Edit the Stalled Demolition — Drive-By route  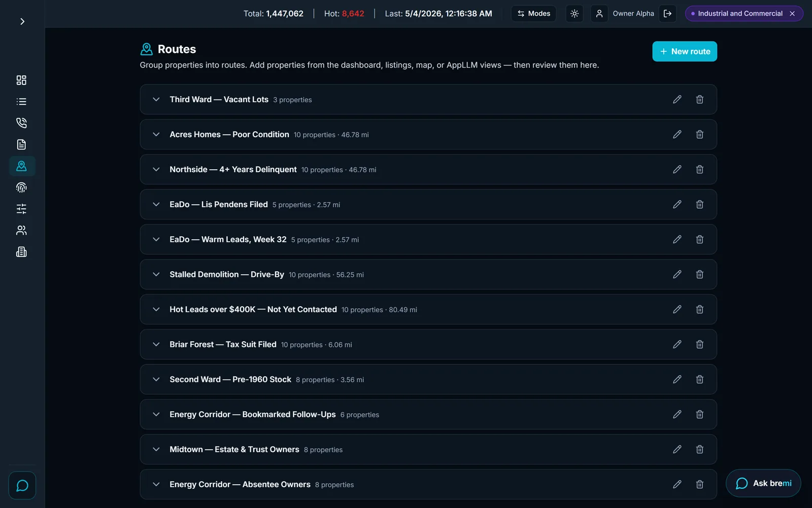tap(677, 274)
